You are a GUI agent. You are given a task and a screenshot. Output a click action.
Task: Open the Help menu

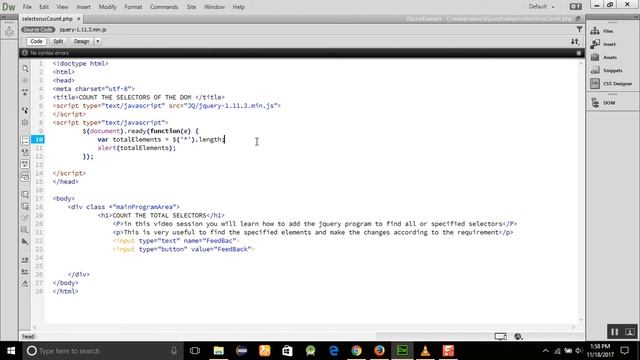[x=238, y=7]
